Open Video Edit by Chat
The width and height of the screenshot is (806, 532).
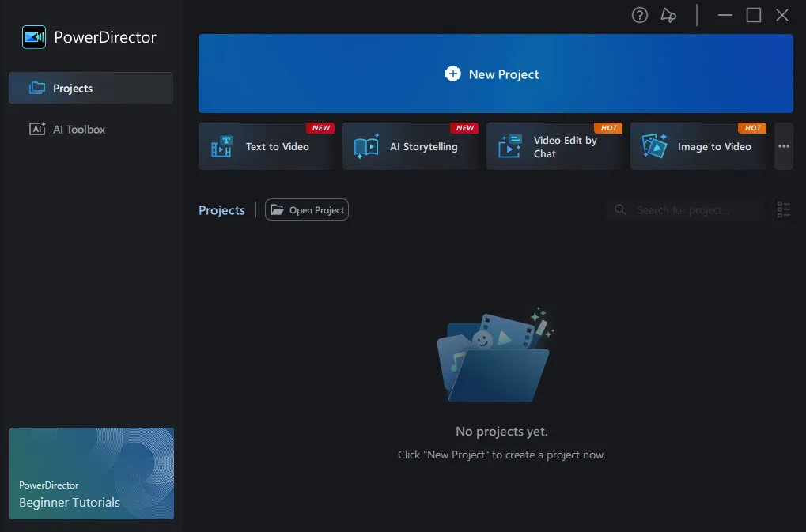pyautogui.click(x=554, y=146)
